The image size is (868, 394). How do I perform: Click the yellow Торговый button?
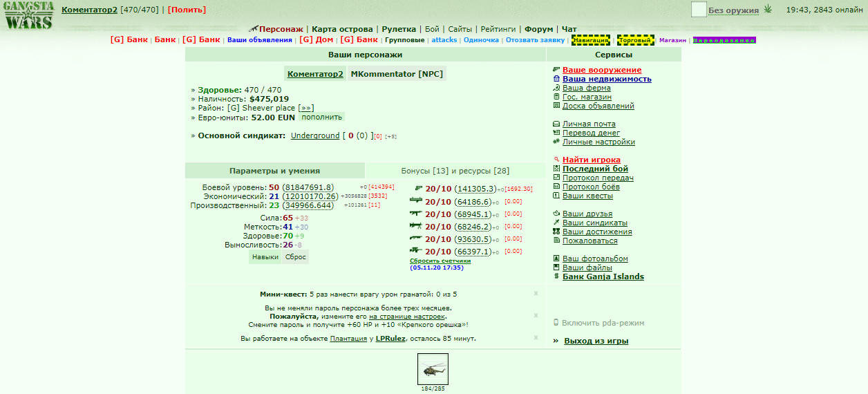point(635,40)
